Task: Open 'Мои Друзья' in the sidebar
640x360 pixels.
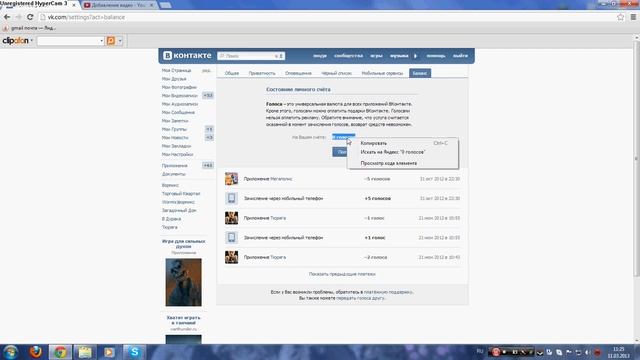Action: 174,79
